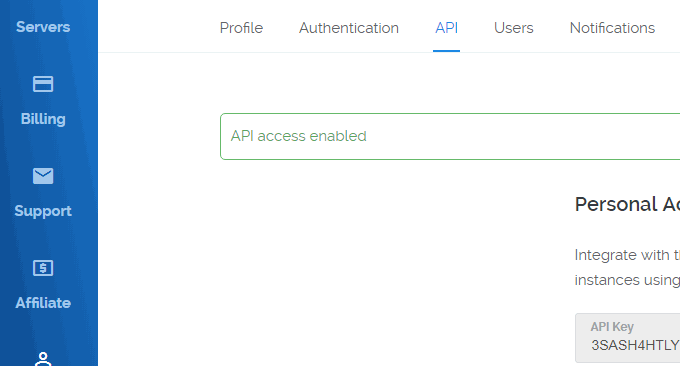Click the API access enabled message banner

(x=450, y=137)
